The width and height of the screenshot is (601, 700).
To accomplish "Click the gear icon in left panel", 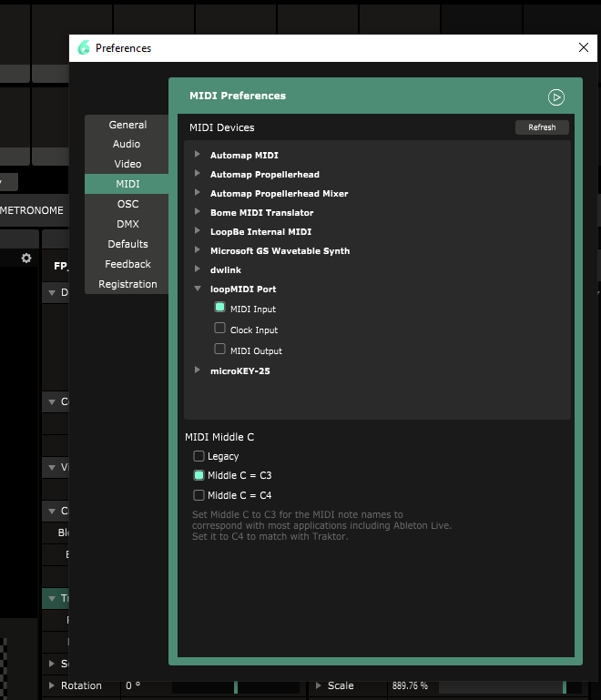I will pyautogui.click(x=26, y=259).
